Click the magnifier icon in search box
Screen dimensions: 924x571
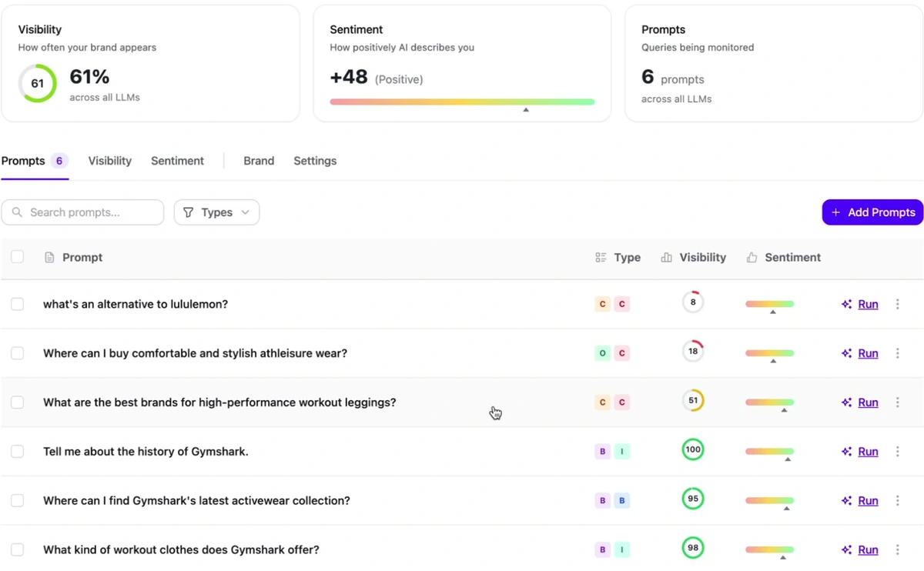pos(17,212)
